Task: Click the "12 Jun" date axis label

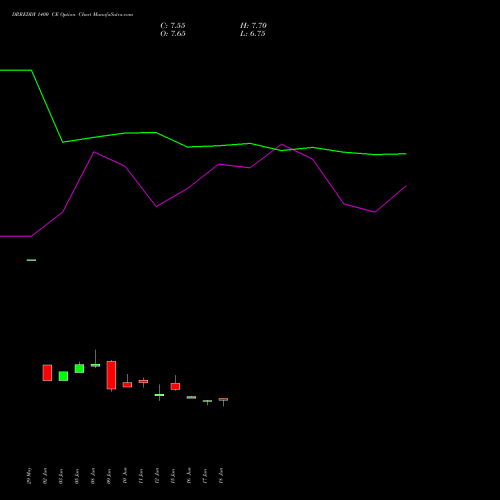Action: 157,476
